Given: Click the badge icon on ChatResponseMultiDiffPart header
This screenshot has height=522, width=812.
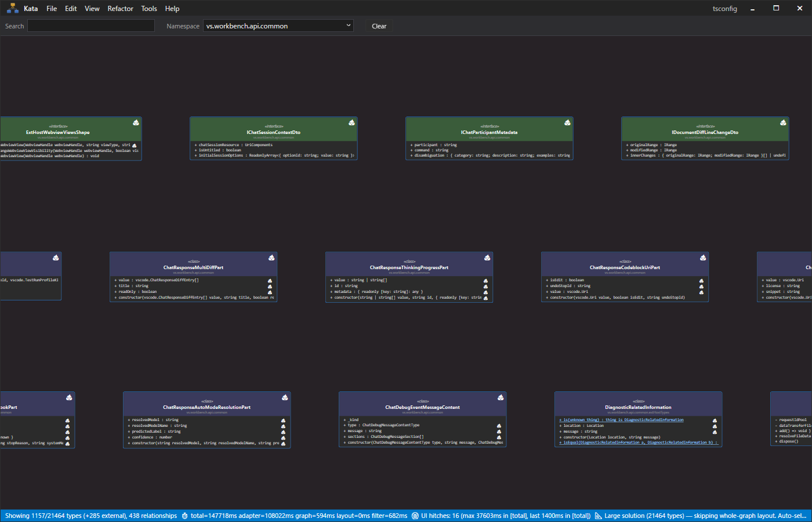Looking at the screenshot, I should coord(271,258).
